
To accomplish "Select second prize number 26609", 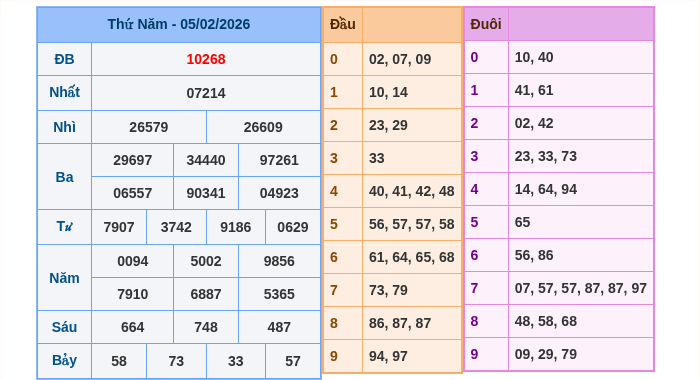I will click(263, 127).
